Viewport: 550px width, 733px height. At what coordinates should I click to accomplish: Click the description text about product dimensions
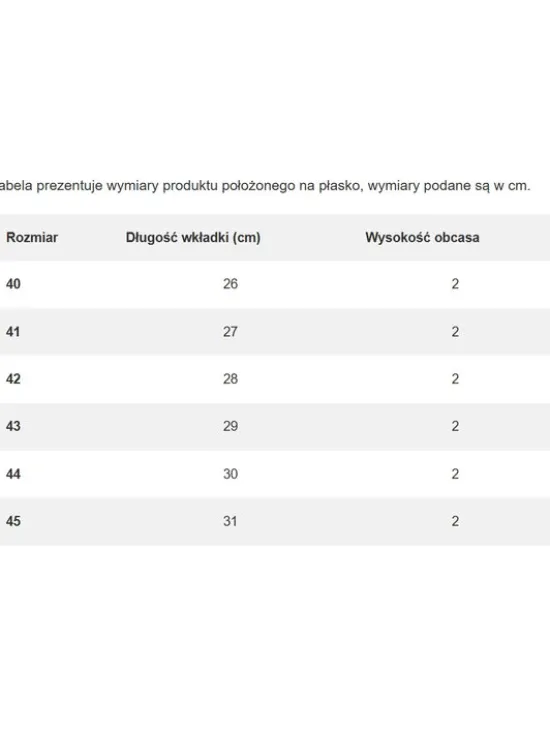[265, 186]
